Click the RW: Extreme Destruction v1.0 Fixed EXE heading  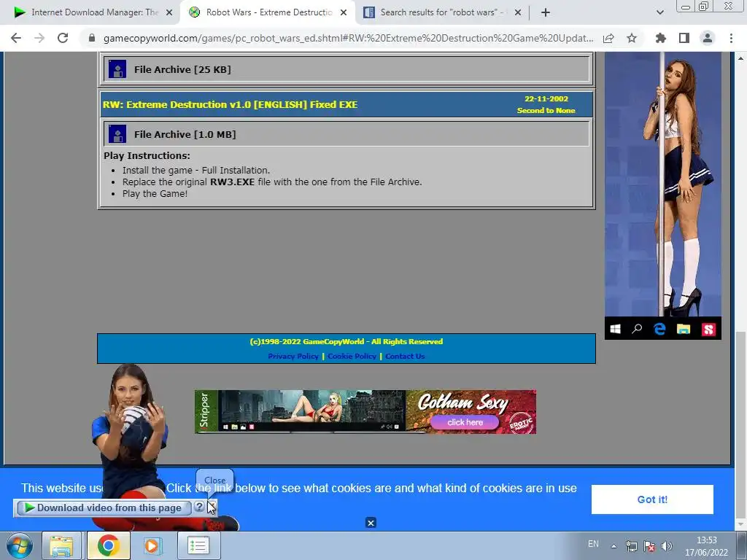pyautogui.click(x=230, y=105)
